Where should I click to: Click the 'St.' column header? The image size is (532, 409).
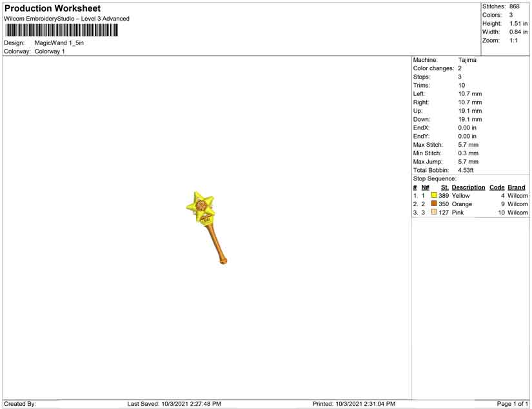(445, 187)
